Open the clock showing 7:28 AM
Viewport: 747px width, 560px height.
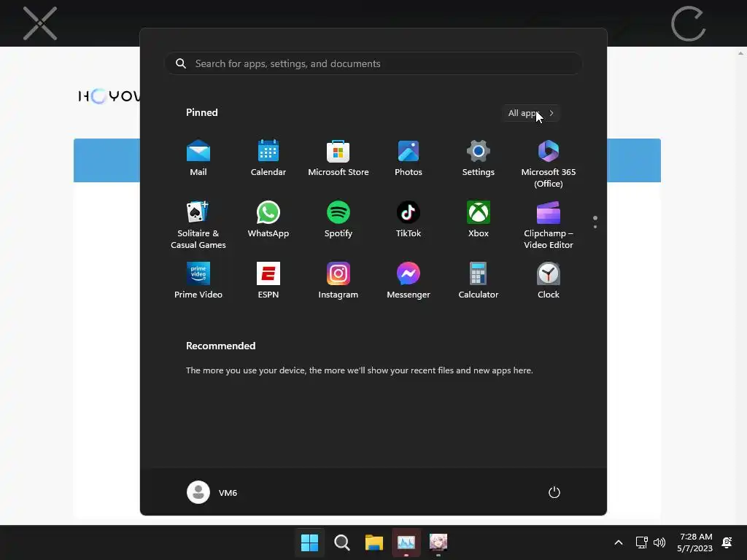pyautogui.click(x=695, y=542)
